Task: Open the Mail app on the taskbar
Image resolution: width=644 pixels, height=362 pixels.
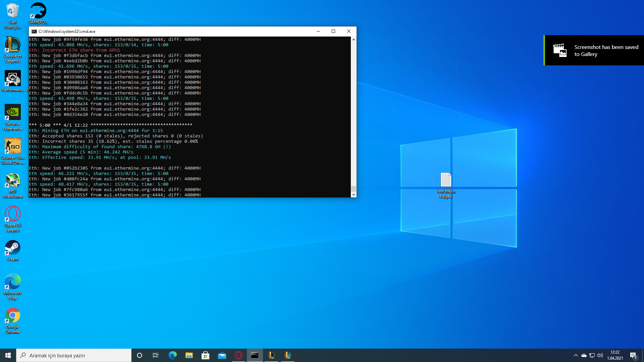Action: click(222, 355)
